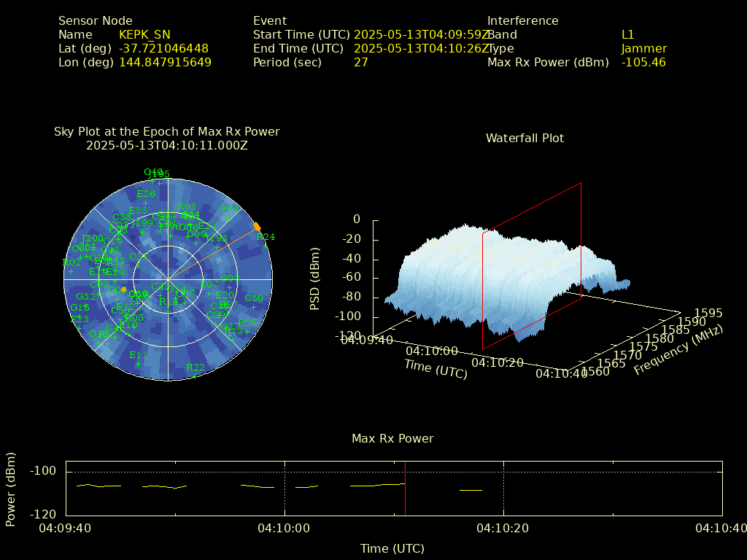Image resolution: width=747 pixels, height=560 pixels.
Task: Click the latitude value -37.721046448
Action: 163,48
